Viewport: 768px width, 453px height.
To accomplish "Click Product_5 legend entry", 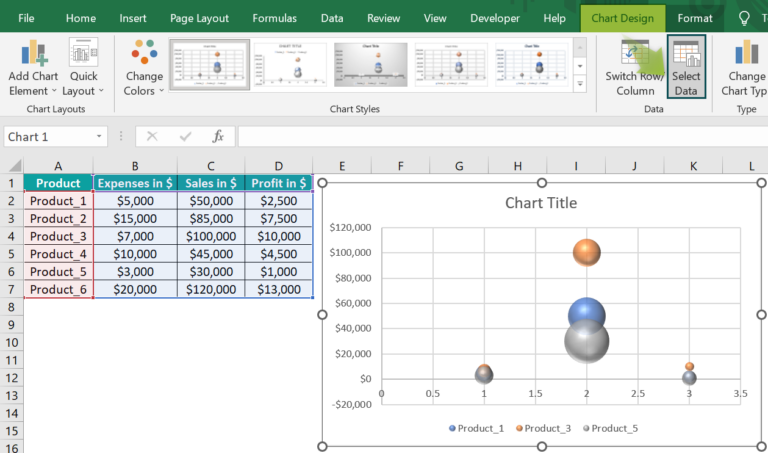I will (x=610, y=429).
